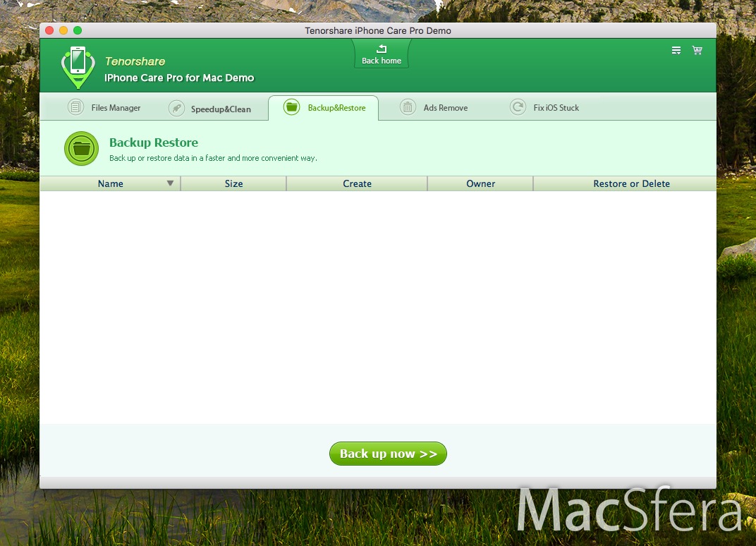The width and height of the screenshot is (756, 546).
Task: Close the window with the red button
Action: tap(49, 30)
